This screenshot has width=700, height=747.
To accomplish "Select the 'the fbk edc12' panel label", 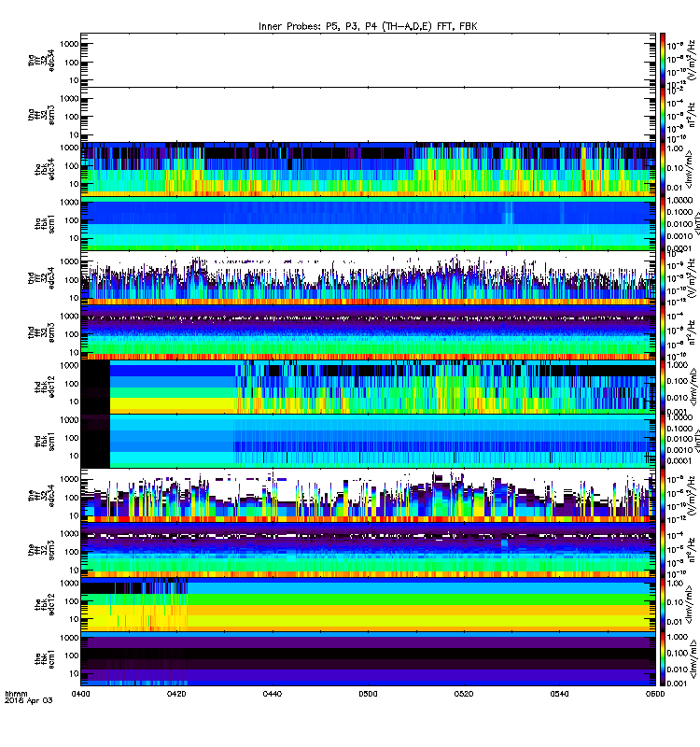I will coord(45,604).
